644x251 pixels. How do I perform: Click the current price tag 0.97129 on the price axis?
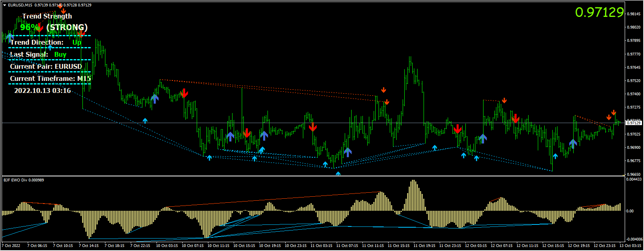(x=634, y=123)
